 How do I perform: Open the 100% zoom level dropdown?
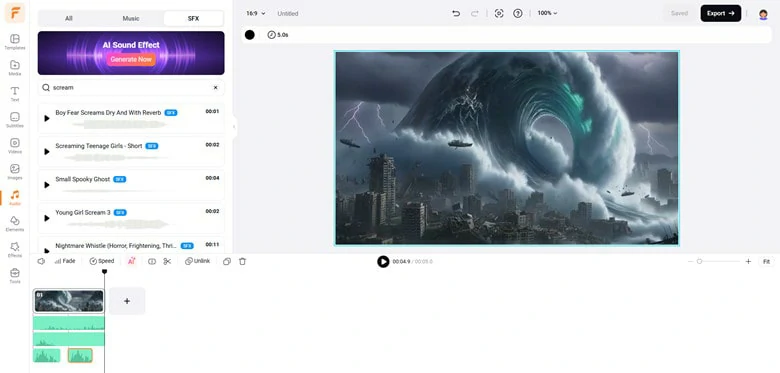tap(547, 13)
